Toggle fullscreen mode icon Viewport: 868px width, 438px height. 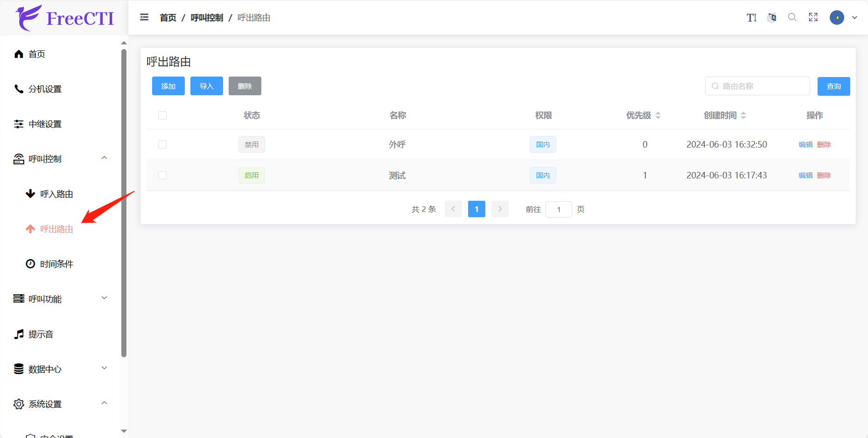tap(813, 17)
